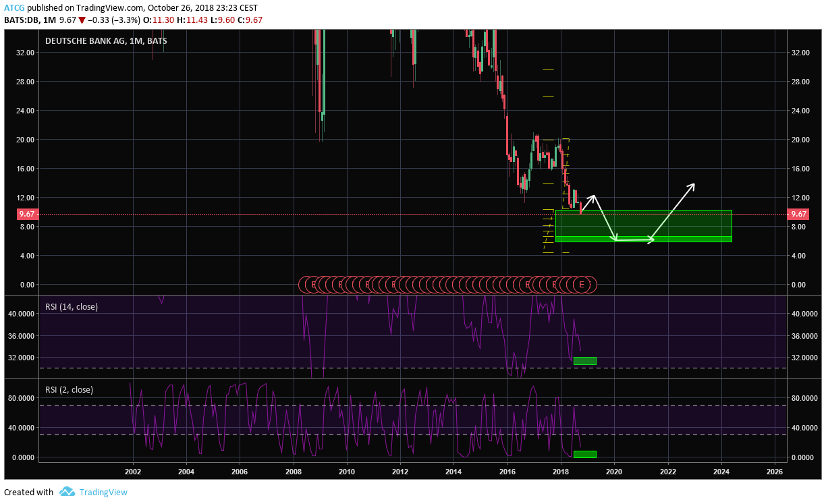Click the 20.00 label on the right price axis
This screenshot has height=504, width=826.
click(x=800, y=140)
